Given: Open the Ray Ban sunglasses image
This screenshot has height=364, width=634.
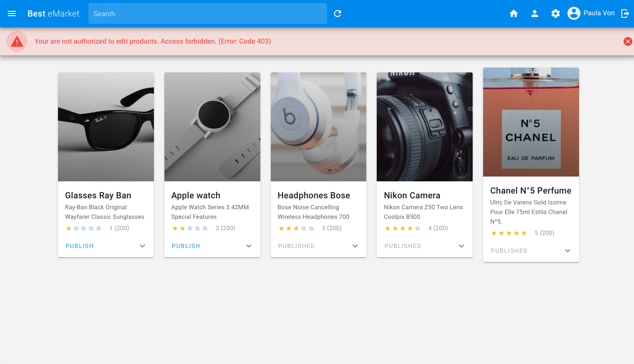Looking at the screenshot, I should click(x=106, y=127).
